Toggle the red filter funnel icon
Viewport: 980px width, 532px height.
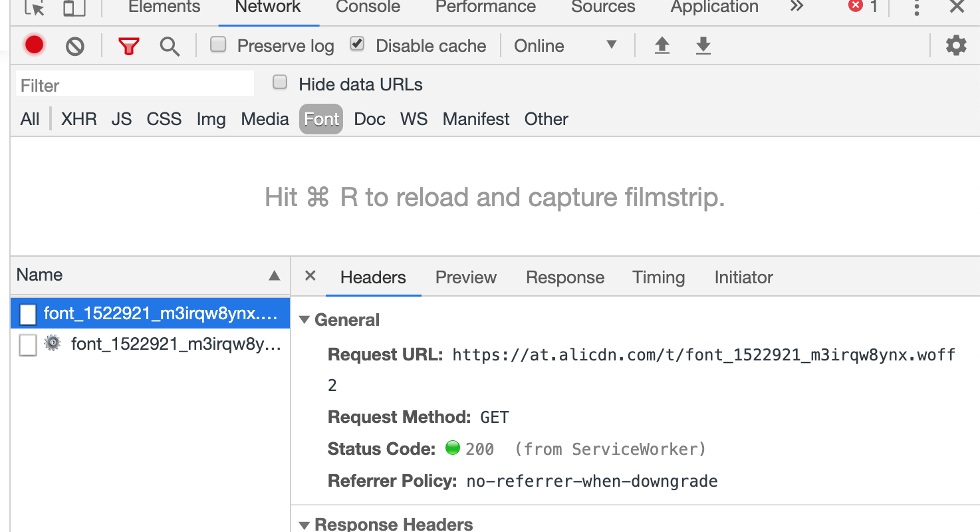[128, 46]
